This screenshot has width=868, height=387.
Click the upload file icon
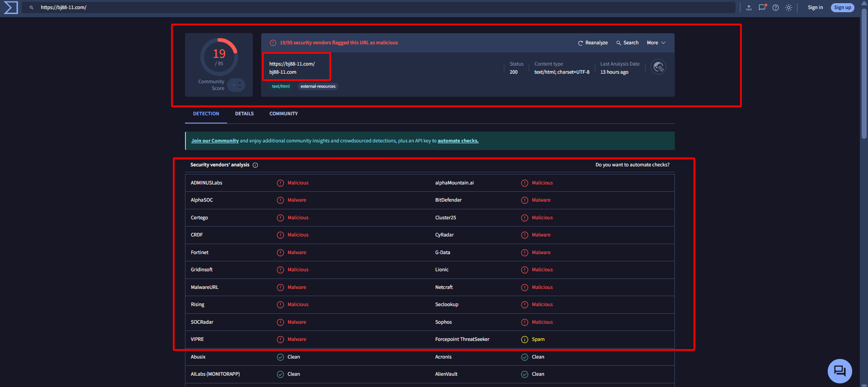click(x=749, y=8)
